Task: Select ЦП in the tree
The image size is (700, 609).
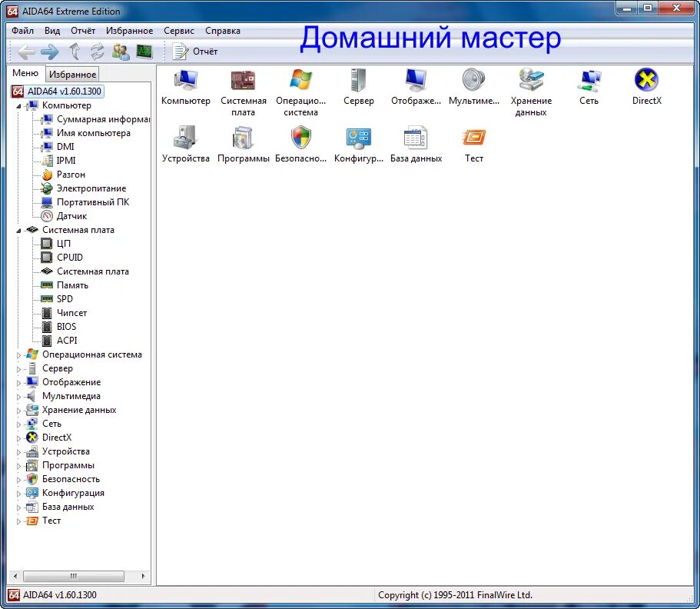Action: [64, 244]
